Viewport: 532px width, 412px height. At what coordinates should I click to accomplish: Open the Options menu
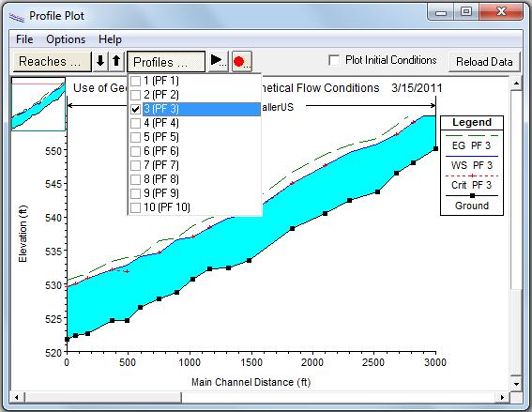coord(66,39)
